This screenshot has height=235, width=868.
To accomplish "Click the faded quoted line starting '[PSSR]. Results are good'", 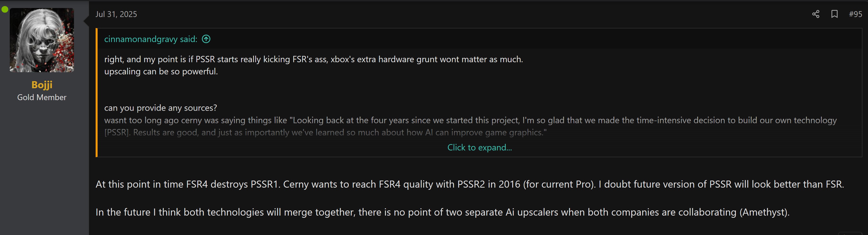I will click(325, 132).
